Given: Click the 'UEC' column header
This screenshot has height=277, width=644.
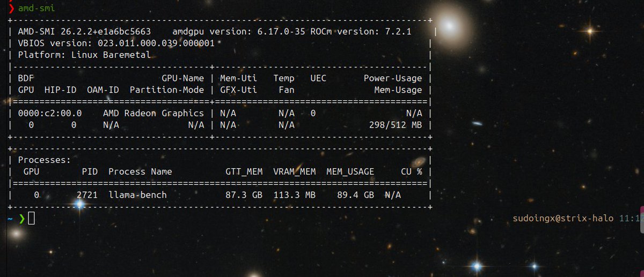Looking at the screenshot, I should pos(318,78).
